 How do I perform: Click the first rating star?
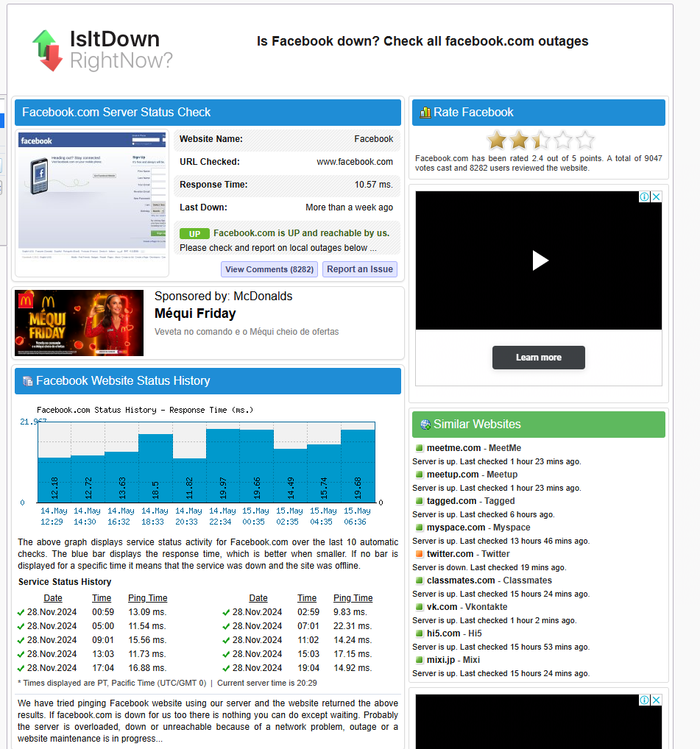click(x=497, y=141)
